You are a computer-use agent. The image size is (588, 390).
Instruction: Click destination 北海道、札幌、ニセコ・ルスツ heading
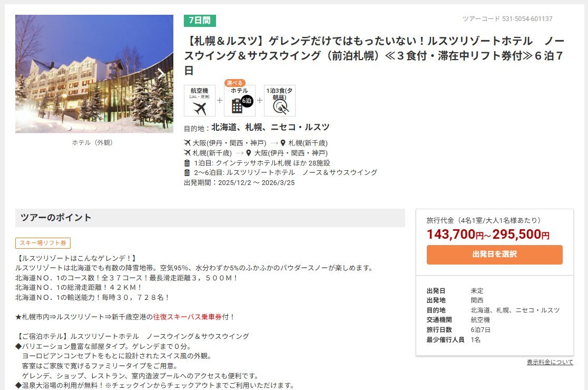(x=270, y=128)
